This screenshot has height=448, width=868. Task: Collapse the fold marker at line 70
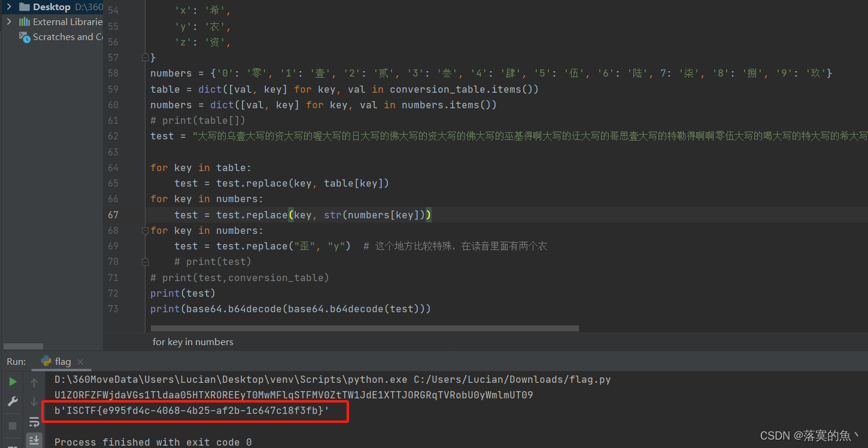pyautogui.click(x=145, y=261)
